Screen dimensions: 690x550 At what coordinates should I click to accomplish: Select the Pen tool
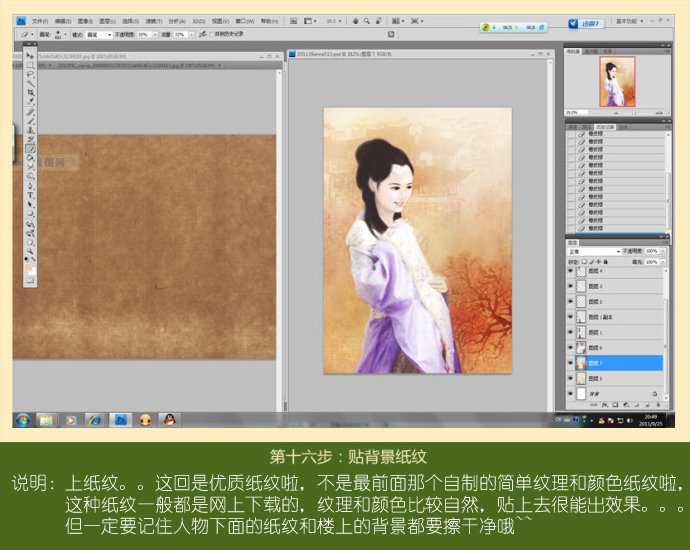tap(30, 186)
